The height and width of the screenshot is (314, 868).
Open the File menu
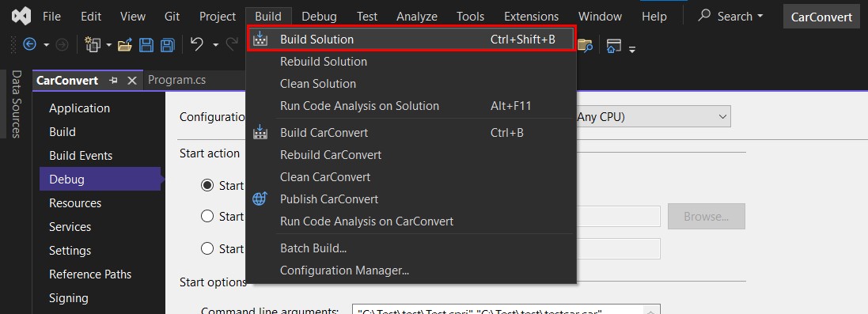(x=51, y=16)
